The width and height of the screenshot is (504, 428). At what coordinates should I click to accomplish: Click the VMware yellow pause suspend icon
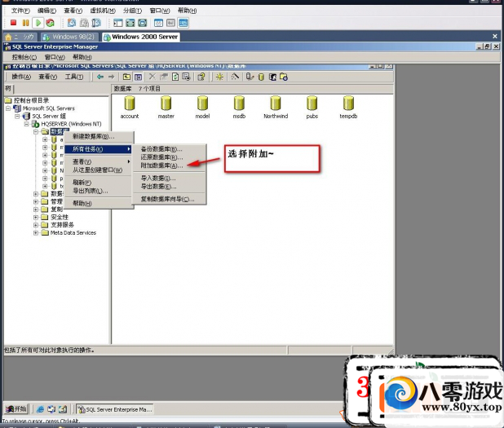26,23
